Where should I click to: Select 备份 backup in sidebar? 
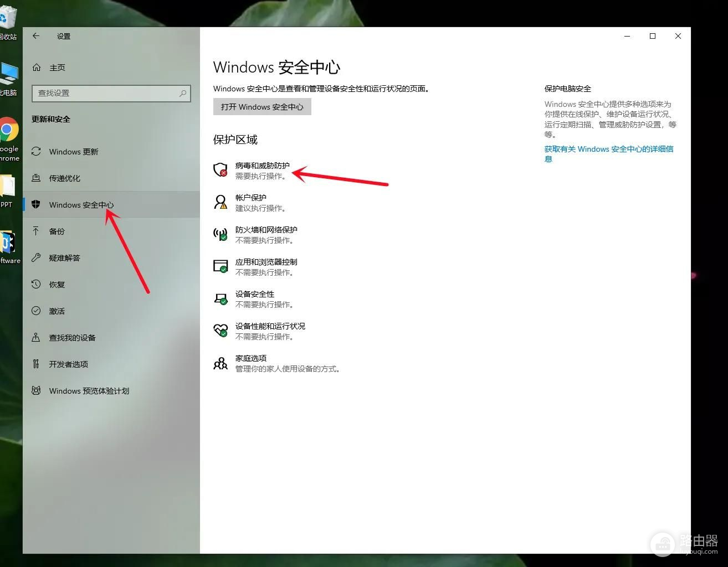(57, 231)
